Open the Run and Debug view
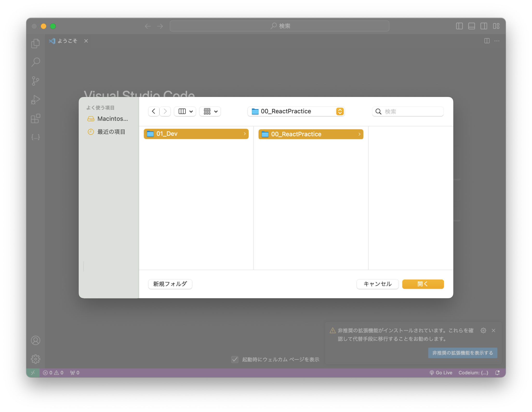 (36, 100)
